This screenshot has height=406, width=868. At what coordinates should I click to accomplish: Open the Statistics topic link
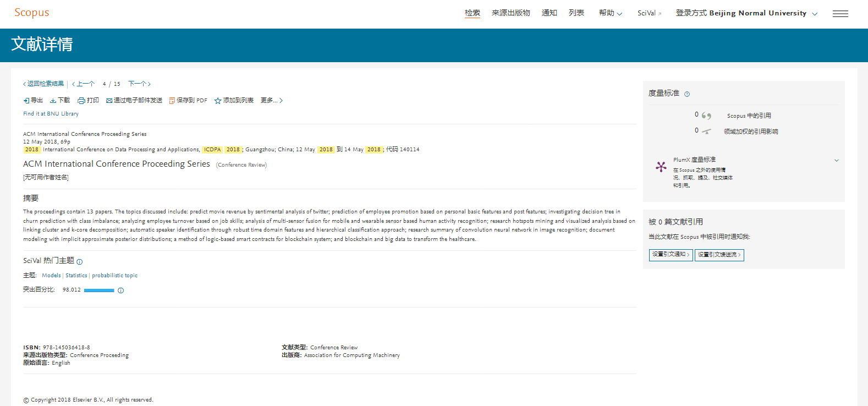click(x=76, y=276)
